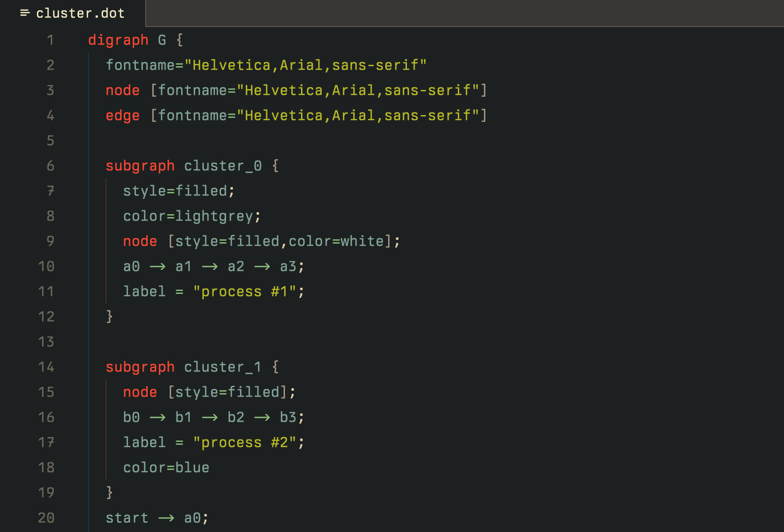
Task: Click node b3 on line 16
Action: point(288,417)
